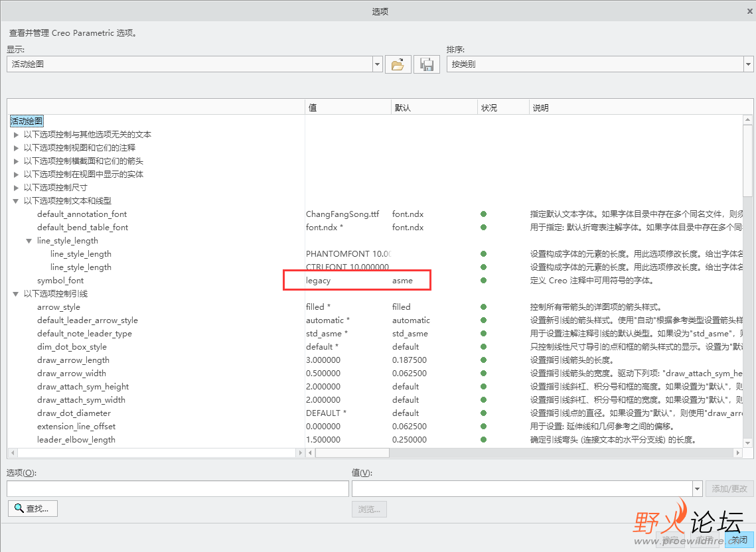Expand 以下选项控制视图和它们的注释 group
The image size is (756, 552).
(16, 148)
